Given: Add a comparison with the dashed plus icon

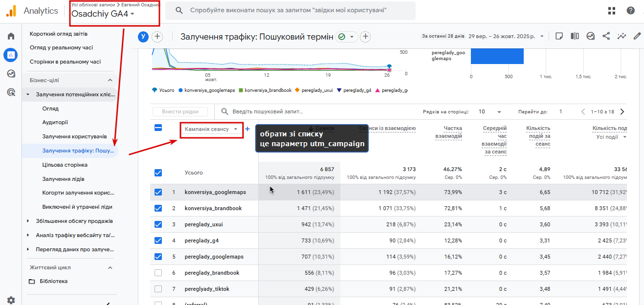Looking at the screenshot, I should click(x=157, y=37).
